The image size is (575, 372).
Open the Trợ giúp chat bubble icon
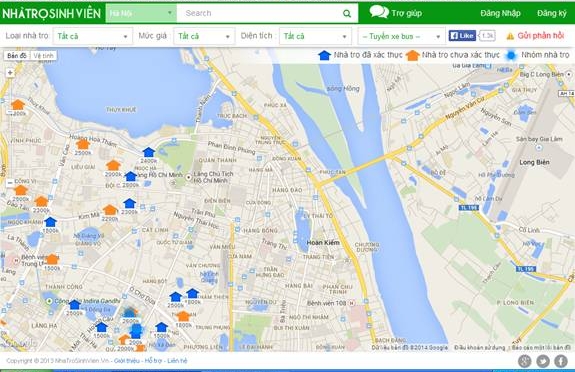coord(379,12)
